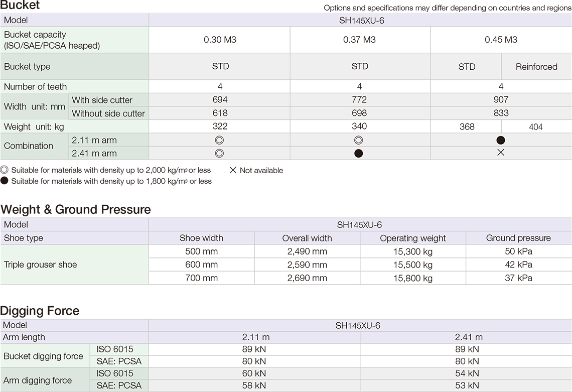
Task: Click the double-circle symbol for 0.30 M3, 2.41 m arm
Action: click(x=219, y=153)
